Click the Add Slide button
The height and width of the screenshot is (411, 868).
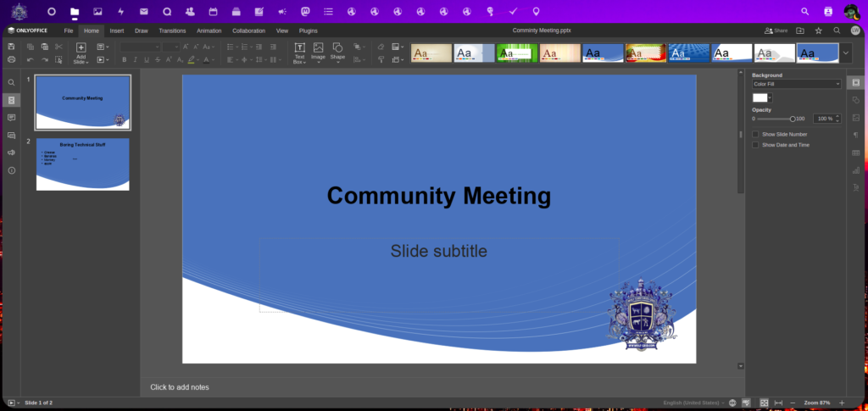point(81,48)
